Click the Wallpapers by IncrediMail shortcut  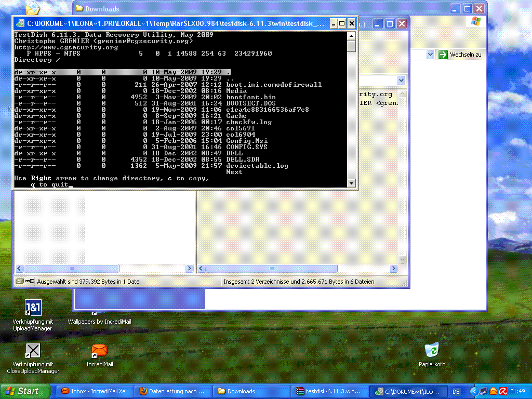click(x=99, y=321)
